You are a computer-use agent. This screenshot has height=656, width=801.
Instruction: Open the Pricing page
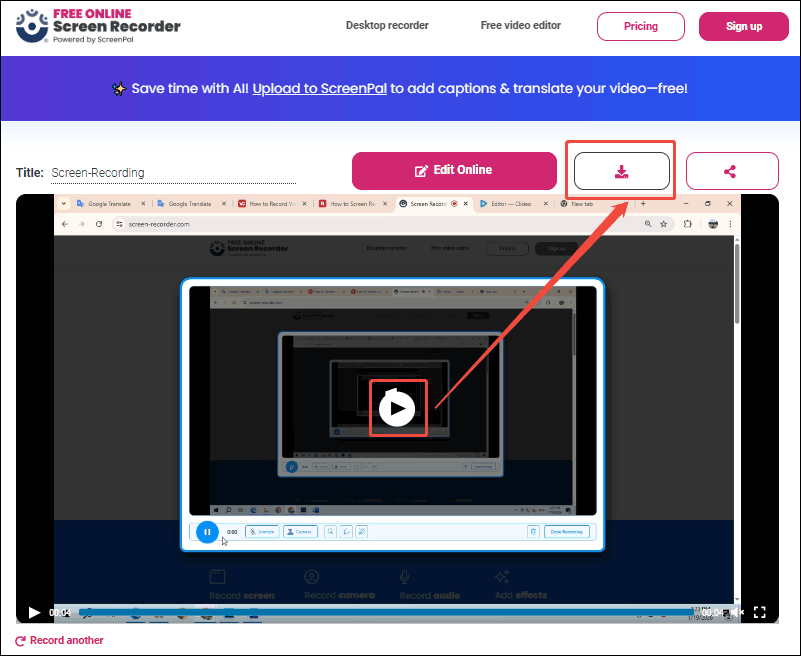[640, 25]
